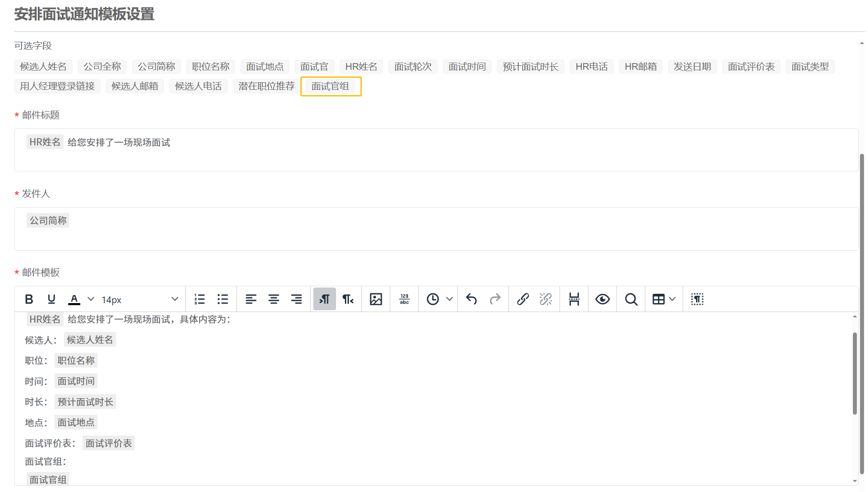The image size is (868, 492).
Task: Center align the text
Action: pos(274,299)
